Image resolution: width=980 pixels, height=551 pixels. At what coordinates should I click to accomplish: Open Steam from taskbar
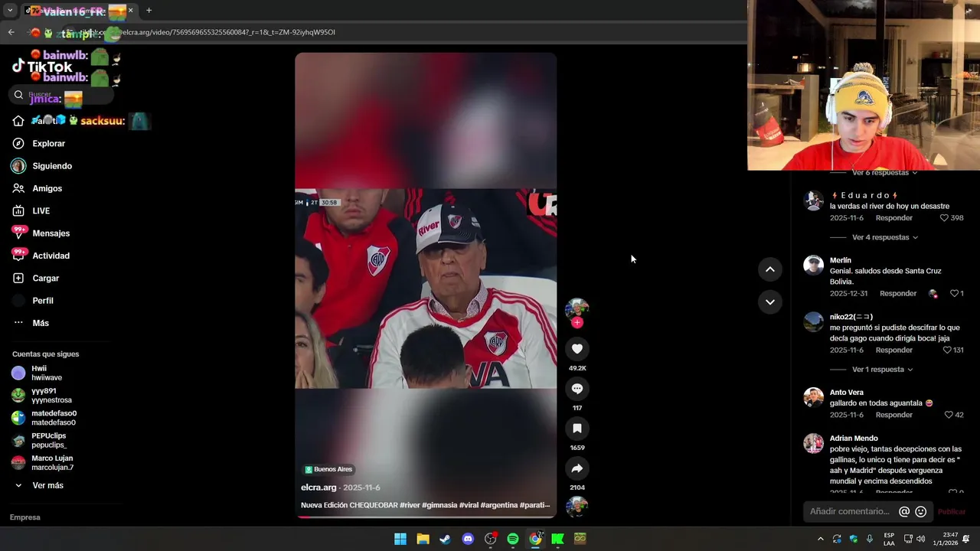[x=445, y=539]
